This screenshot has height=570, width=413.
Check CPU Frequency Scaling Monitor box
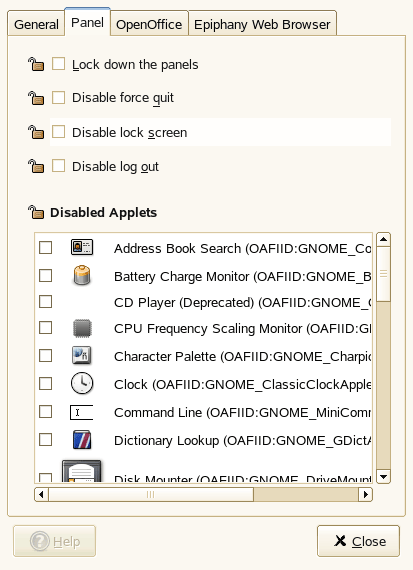(x=45, y=328)
